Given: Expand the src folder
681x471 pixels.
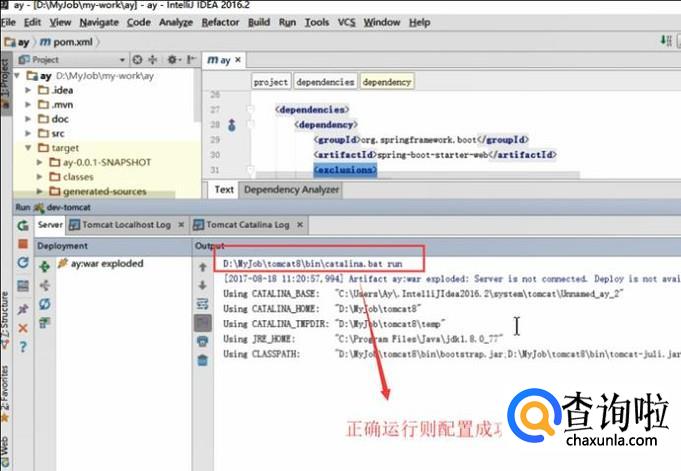Looking at the screenshot, I should pos(28,133).
